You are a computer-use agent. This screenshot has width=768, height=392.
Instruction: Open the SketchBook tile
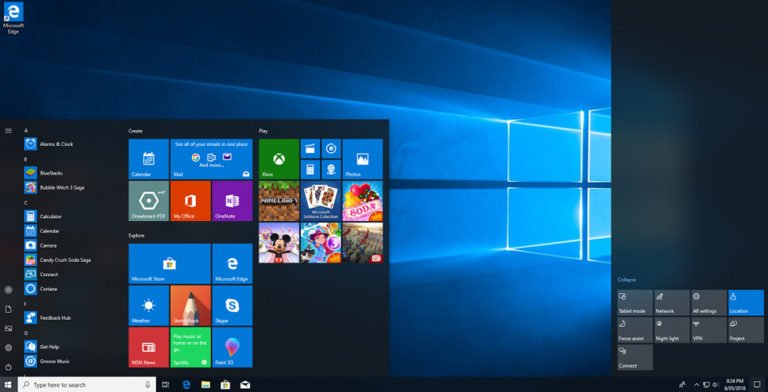pyautogui.click(x=191, y=305)
